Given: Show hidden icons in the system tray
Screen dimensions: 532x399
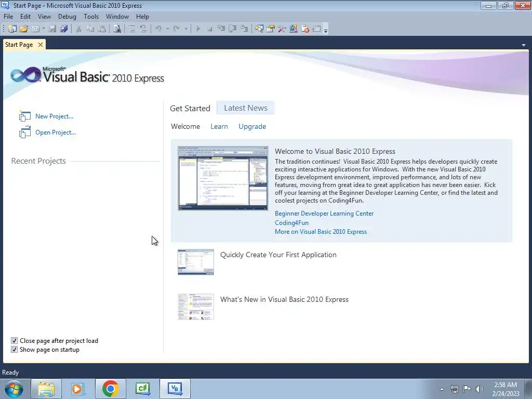Looking at the screenshot, I should point(442,389).
